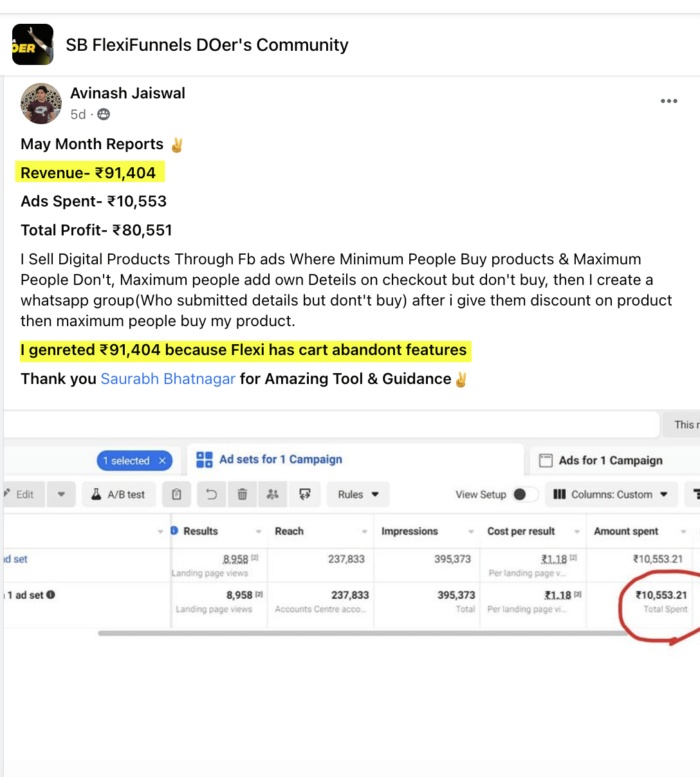Open the post options via three-dots icon
The width and height of the screenshot is (700, 777).
coord(668,101)
